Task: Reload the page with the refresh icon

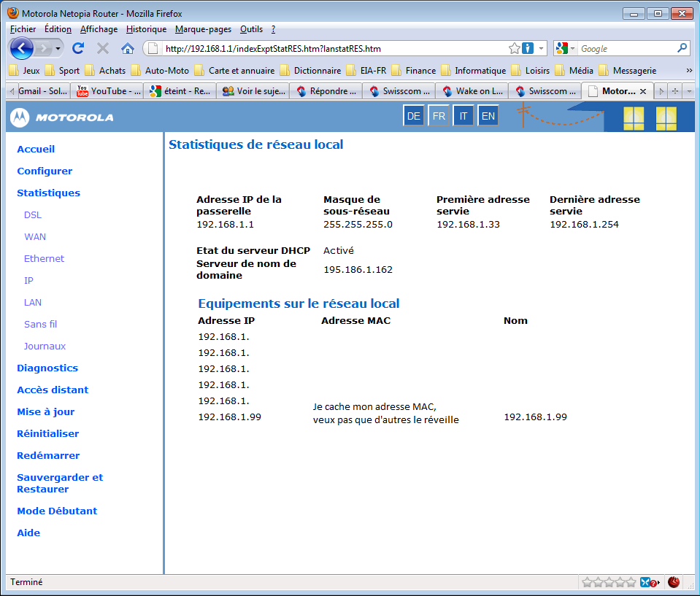Action: tap(78, 48)
